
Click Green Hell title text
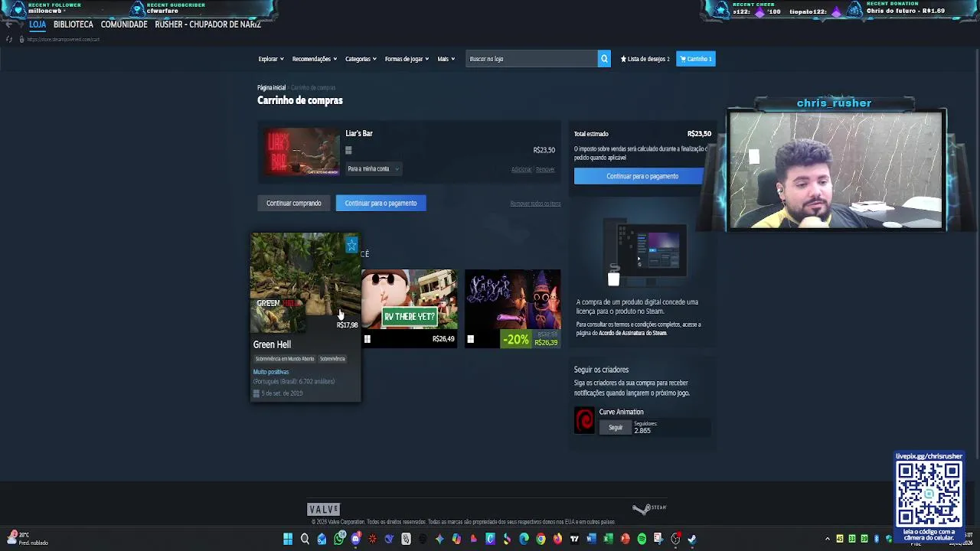pyautogui.click(x=272, y=344)
